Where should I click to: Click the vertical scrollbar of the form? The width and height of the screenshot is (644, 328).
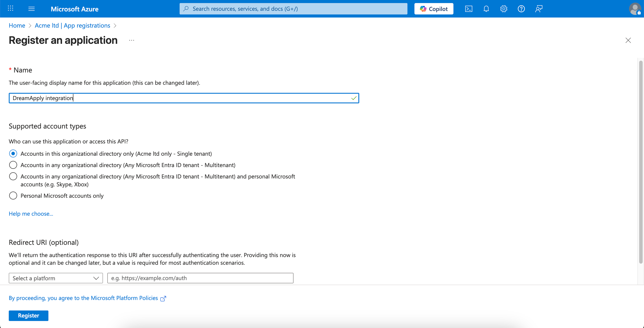[x=641, y=162]
